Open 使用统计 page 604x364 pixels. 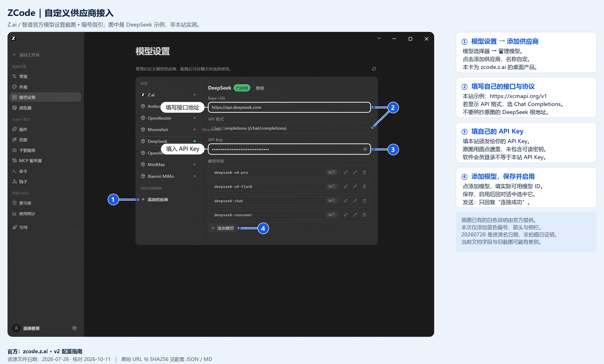(x=45, y=213)
